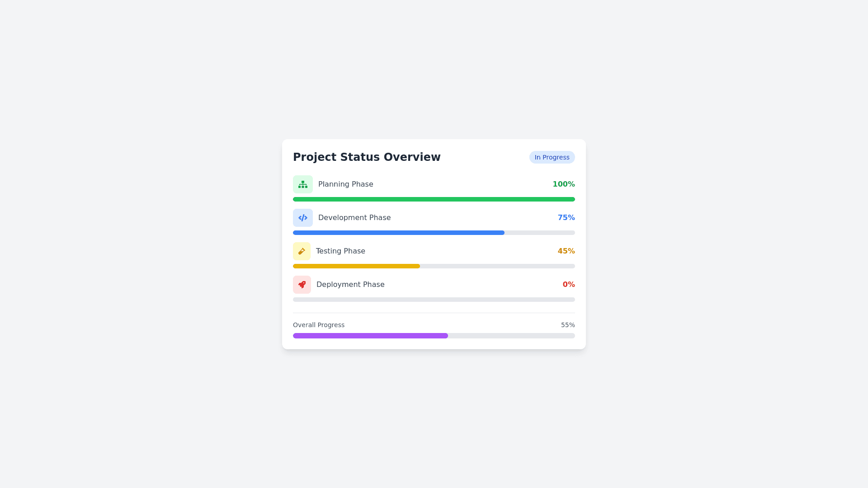
Task: Select the Development Phase label
Action: click(354, 218)
